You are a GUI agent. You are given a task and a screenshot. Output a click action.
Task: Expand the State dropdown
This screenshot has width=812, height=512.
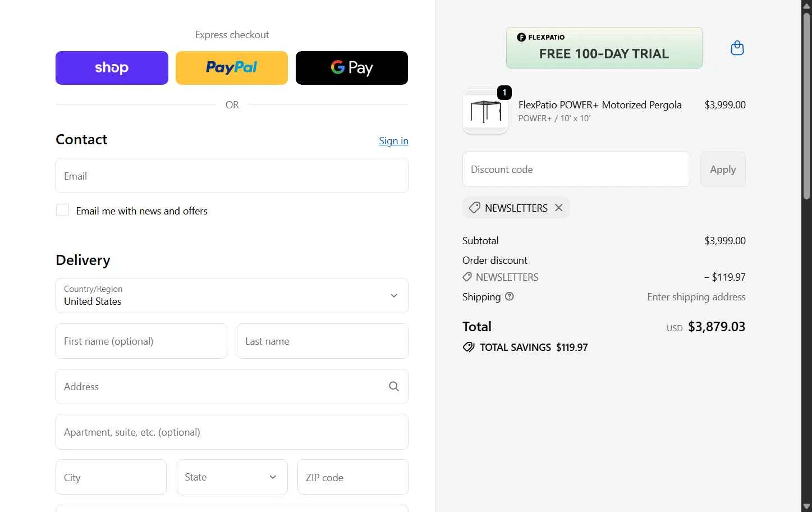coord(232,477)
